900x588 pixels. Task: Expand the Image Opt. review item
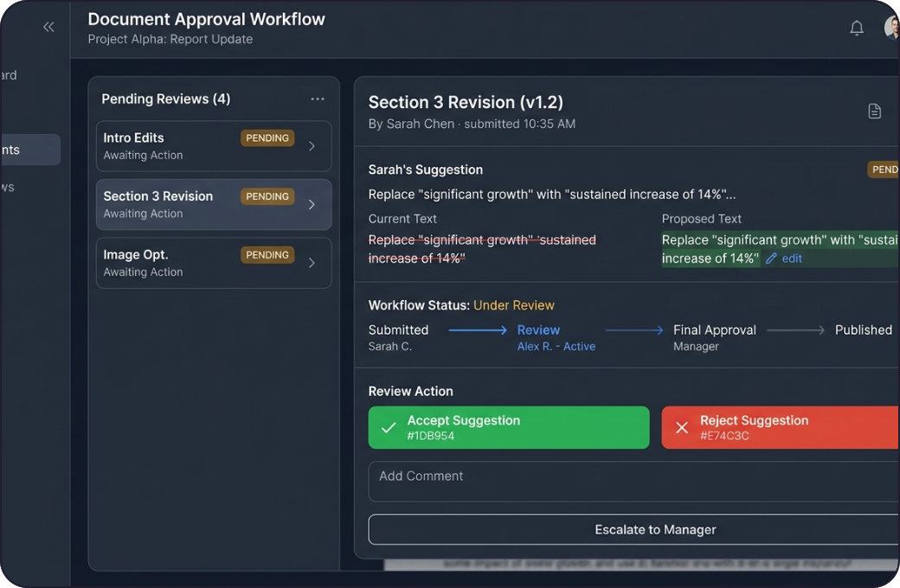(312, 263)
